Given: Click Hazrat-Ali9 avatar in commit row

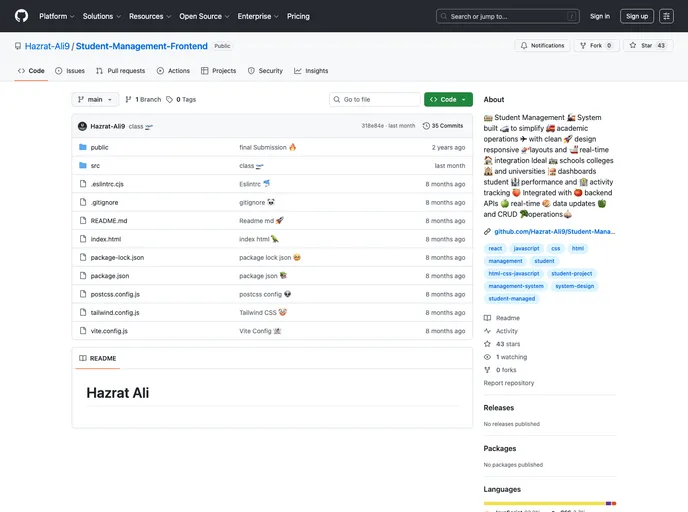Looking at the screenshot, I should pos(82,126).
